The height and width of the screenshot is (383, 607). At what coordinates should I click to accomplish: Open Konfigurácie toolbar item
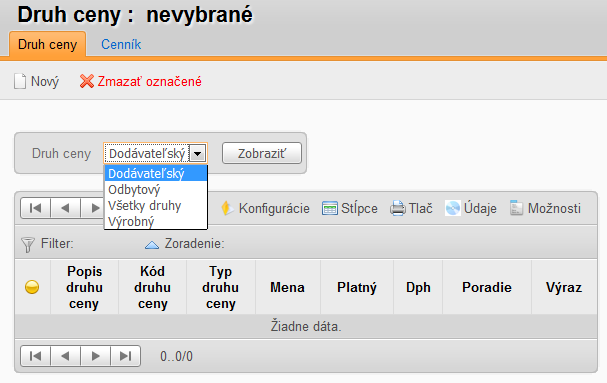point(274,208)
